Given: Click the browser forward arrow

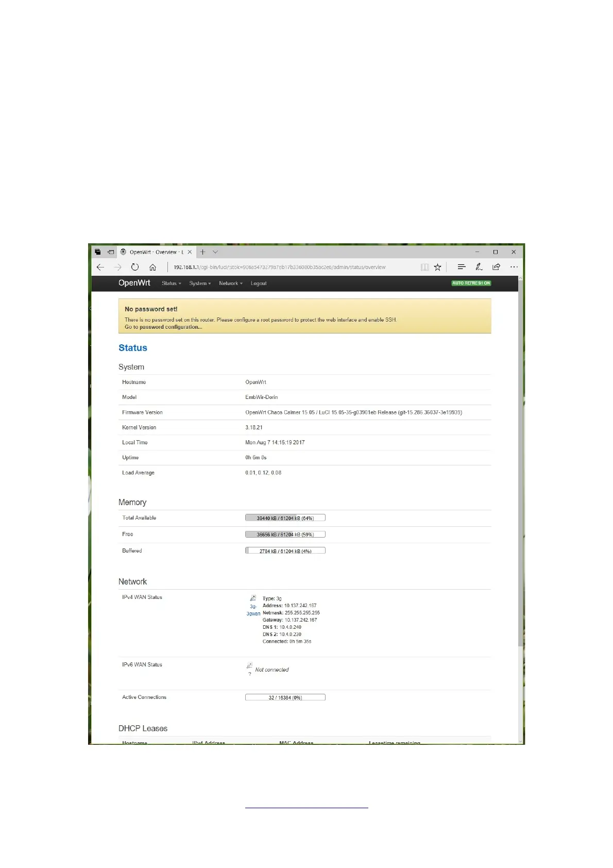Looking at the screenshot, I should (118, 267).
